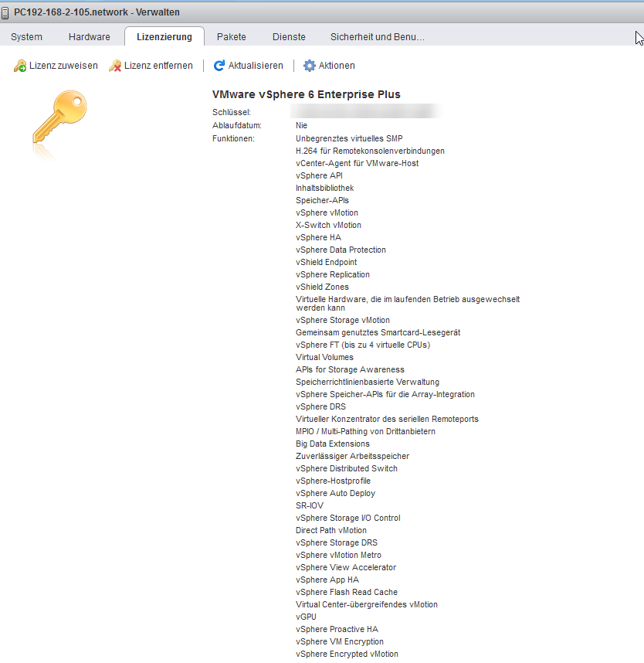The height and width of the screenshot is (663, 644).
Task: Open the Sicherheit und Benu... tab
Action: (x=378, y=37)
